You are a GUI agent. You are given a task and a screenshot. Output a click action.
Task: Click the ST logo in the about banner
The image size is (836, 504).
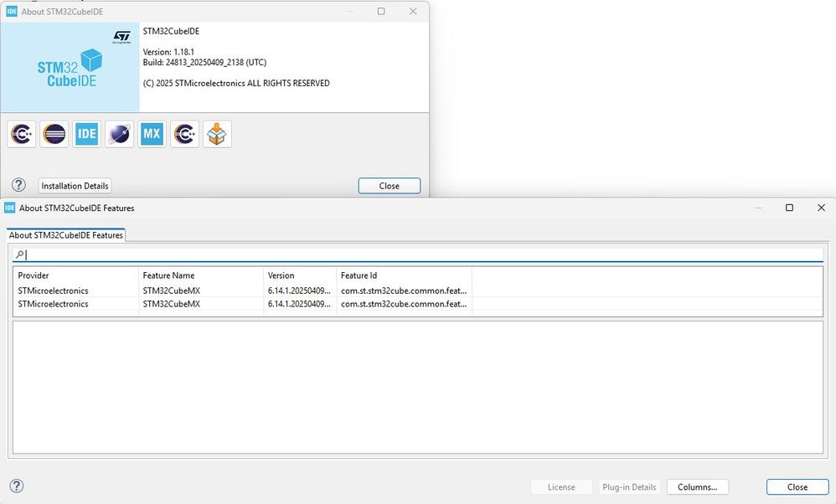[x=122, y=37]
